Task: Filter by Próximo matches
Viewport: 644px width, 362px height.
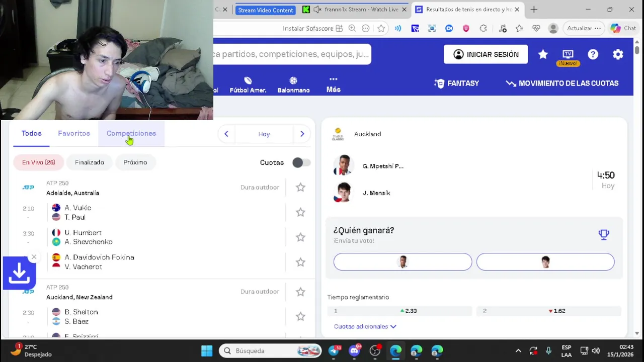Action: pyautogui.click(x=135, y=162)
